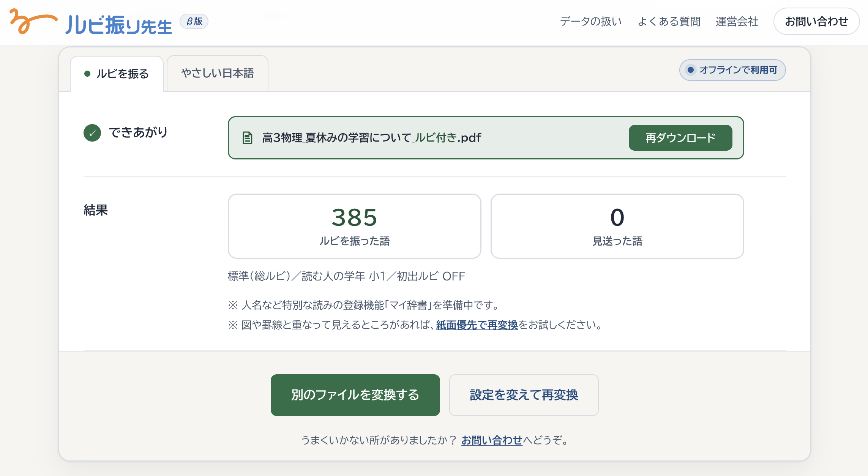This screenshot has width=868, height=476.
Task: Click the オフラインで利用可 status badge
Action: [x=732, y=70]
